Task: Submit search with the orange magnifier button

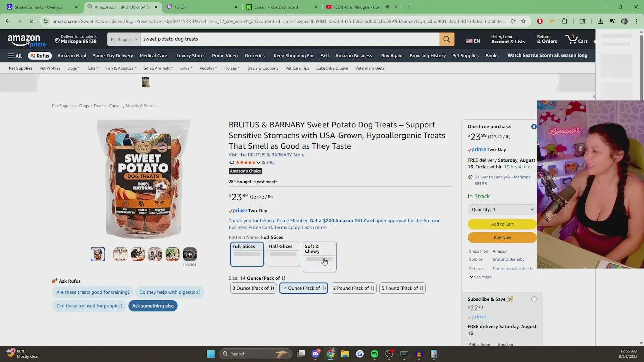Action: (x=447, y=39)
